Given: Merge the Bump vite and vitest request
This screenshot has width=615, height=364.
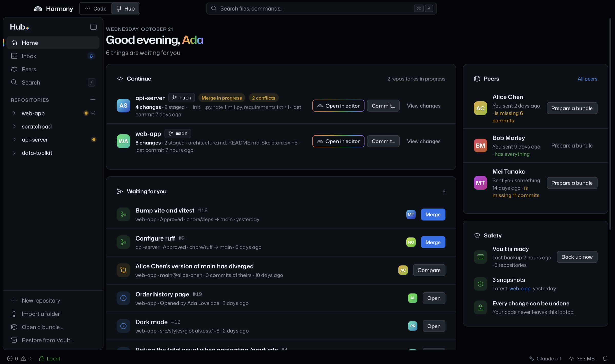Looking at the screenshot, I should [x=433, y=214].
